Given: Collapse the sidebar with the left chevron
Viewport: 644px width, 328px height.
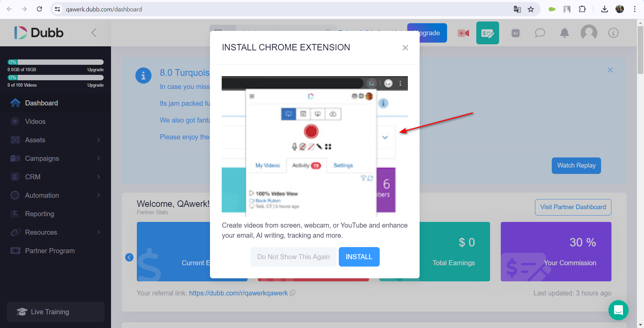Looking at the screenshot, I should pyautogui.click(x=94, y=33).
